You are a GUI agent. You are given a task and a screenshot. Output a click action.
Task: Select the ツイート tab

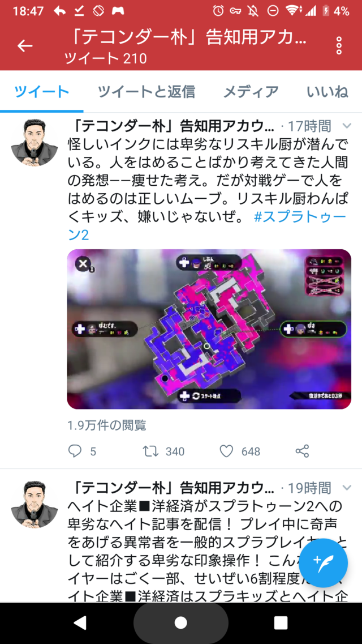[x=42, y=92]
